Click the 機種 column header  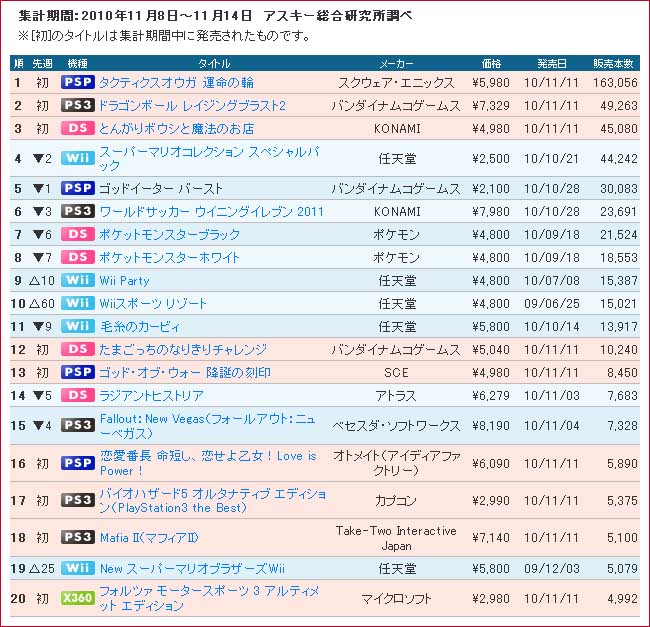tap(78, 63)
